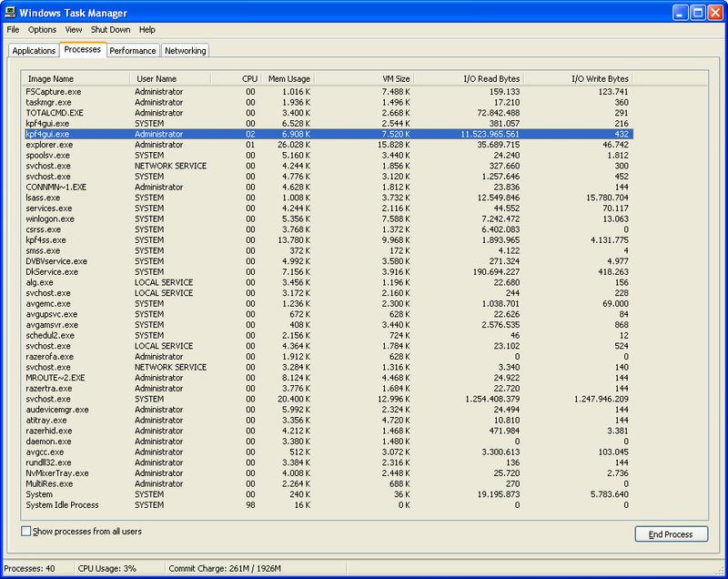This screenshot has width=728, height=579.
Task: Select the atitray.exe process
Action: click(x=329, y=421)
